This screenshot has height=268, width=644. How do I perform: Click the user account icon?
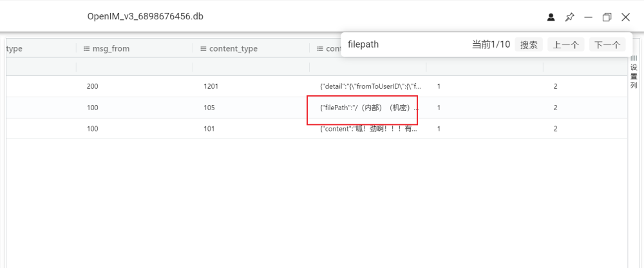pyautogui.click(x=551, y=17)
